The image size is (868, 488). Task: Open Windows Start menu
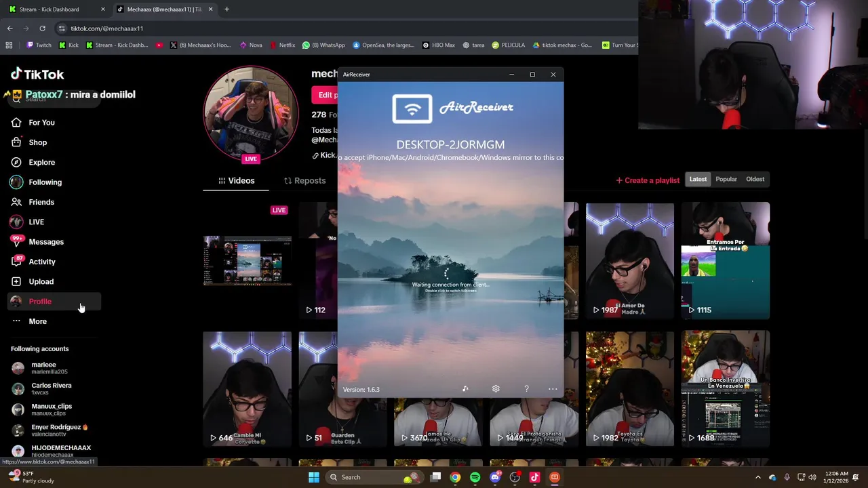coord(313,477)
